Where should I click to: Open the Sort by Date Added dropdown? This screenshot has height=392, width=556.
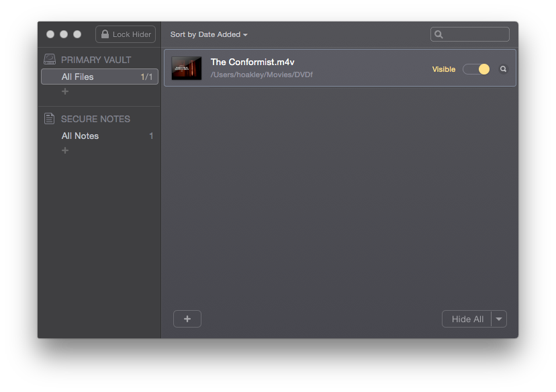point(209,34)
